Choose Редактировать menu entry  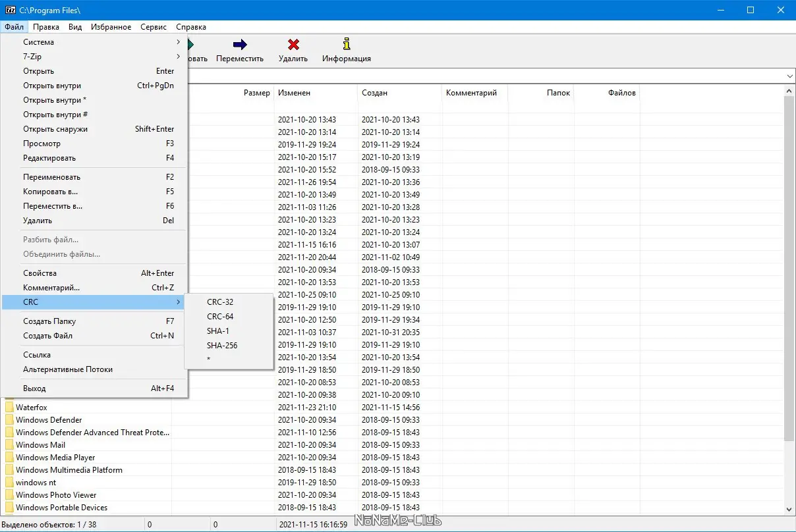[95, 158]
